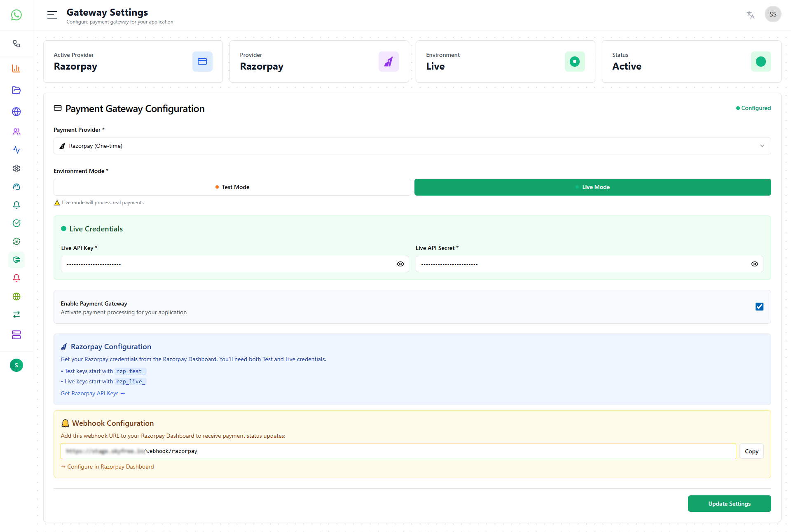Click the olive green globe sidebar icon
Screen dimensions: 791x532
pos(16,296)
